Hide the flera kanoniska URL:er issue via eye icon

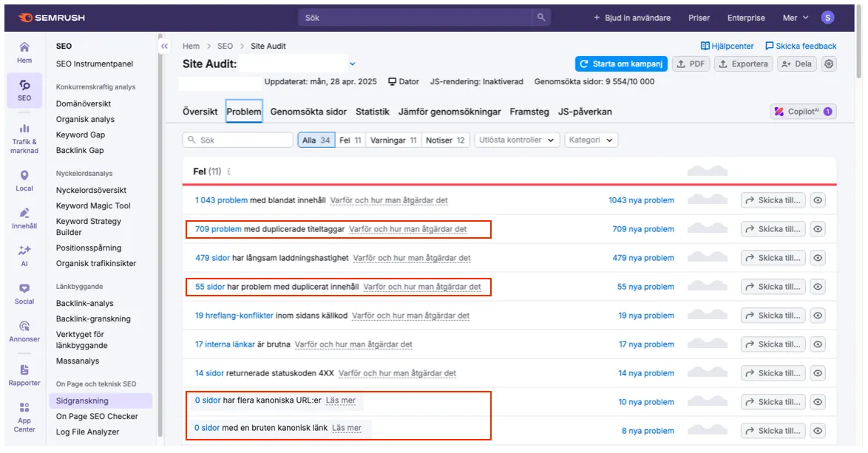click(818, 401)
